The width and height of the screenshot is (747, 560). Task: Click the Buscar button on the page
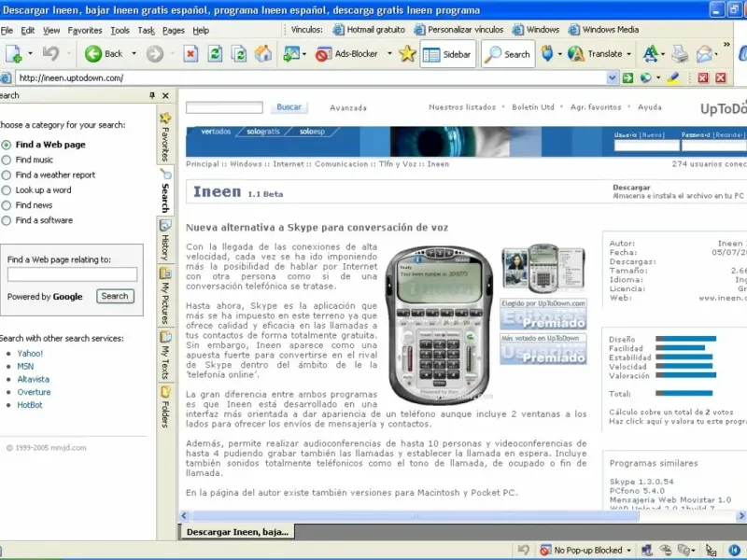coord(289,107)
